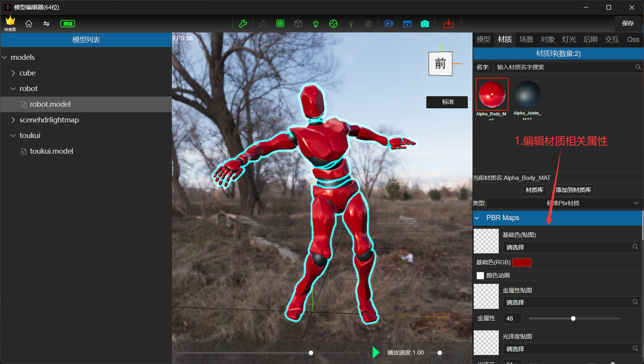
Task: Switch to the 场景 tab
Action: pos(526,39)
